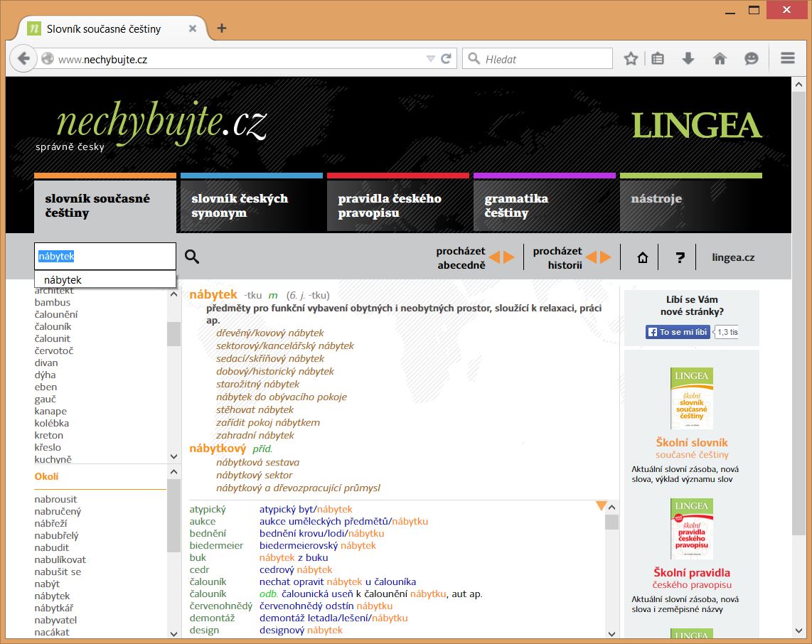
Task: Open slovník současné češtiny tab
Action: coord(105,205)
